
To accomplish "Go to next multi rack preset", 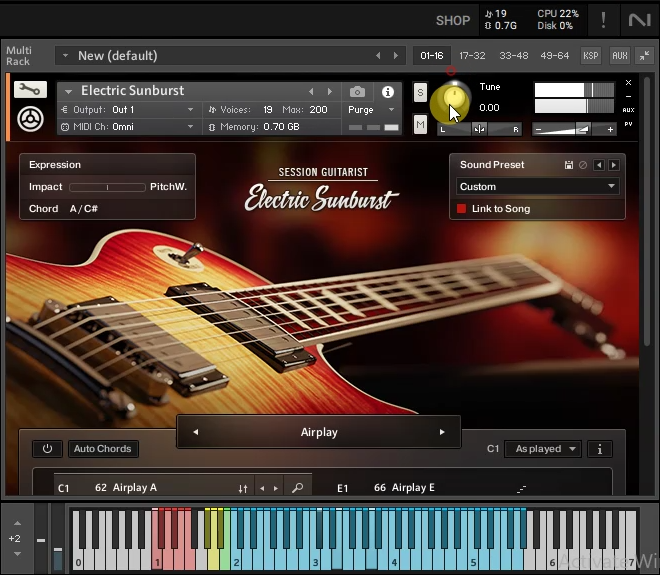I will 396,56.
